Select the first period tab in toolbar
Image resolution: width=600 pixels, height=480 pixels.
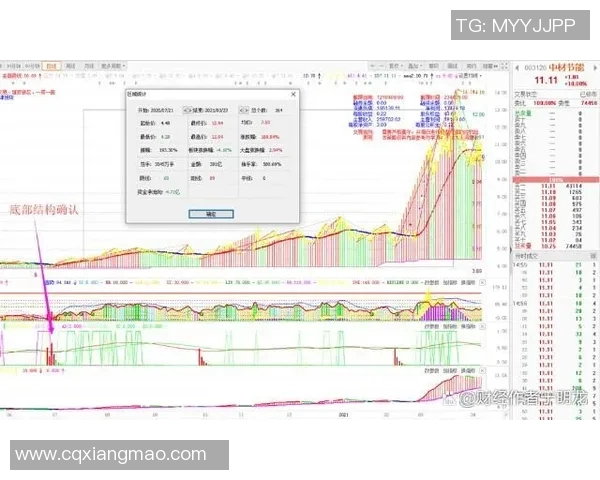[x=9, y=64]
